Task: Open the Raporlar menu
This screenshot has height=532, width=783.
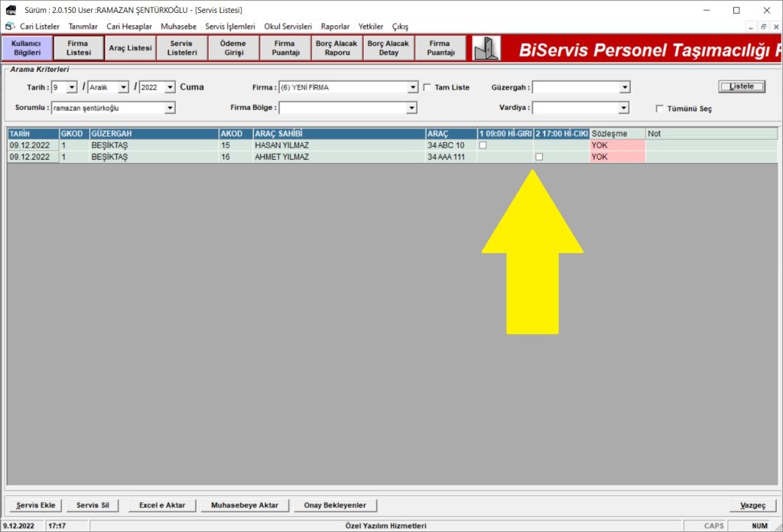Action: (x=335, y=26)
